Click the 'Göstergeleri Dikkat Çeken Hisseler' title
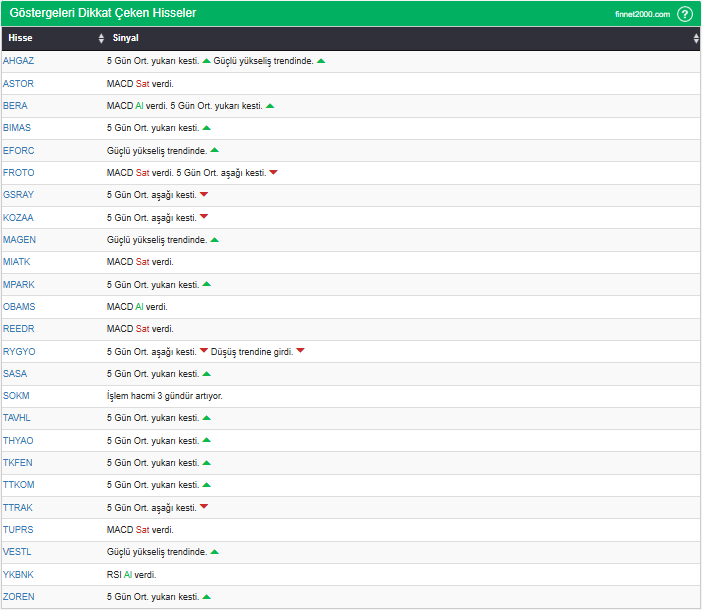Screen dimensions: 702x610 103,13
